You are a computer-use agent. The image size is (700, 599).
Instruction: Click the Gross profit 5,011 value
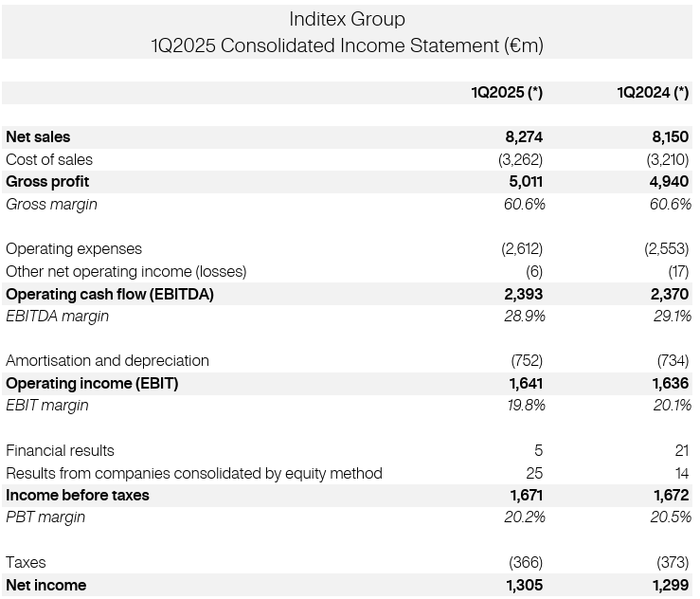tap(526, 182)
